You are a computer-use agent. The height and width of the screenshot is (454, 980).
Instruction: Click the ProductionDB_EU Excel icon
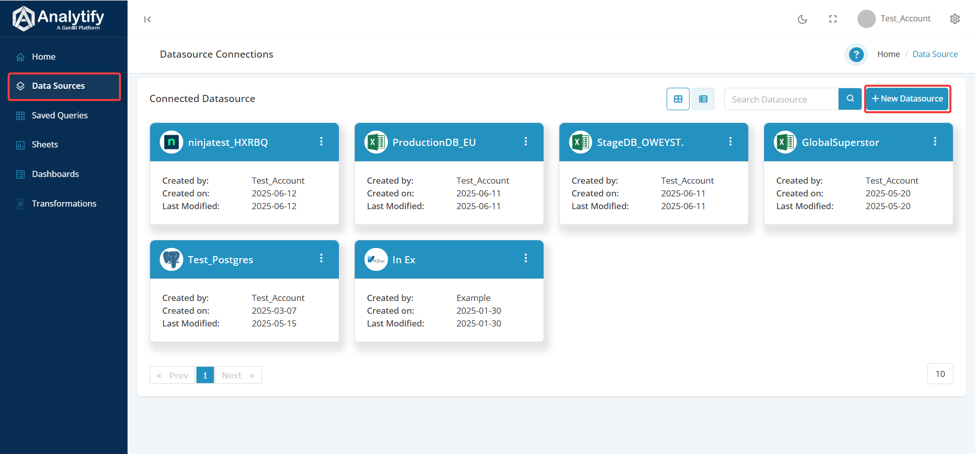point(376,142)
